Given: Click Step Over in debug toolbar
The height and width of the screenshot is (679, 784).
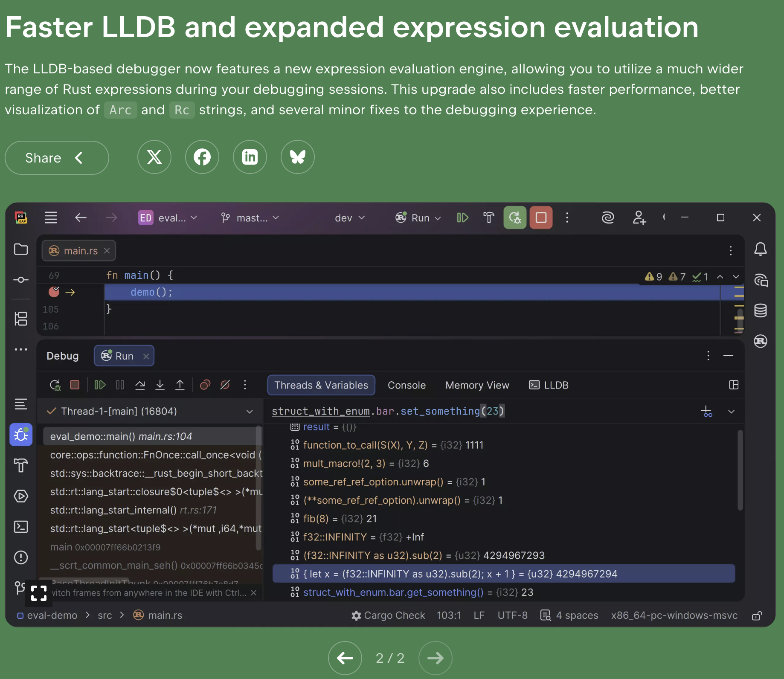Looking at the screenshot, I should pos(140,385).
